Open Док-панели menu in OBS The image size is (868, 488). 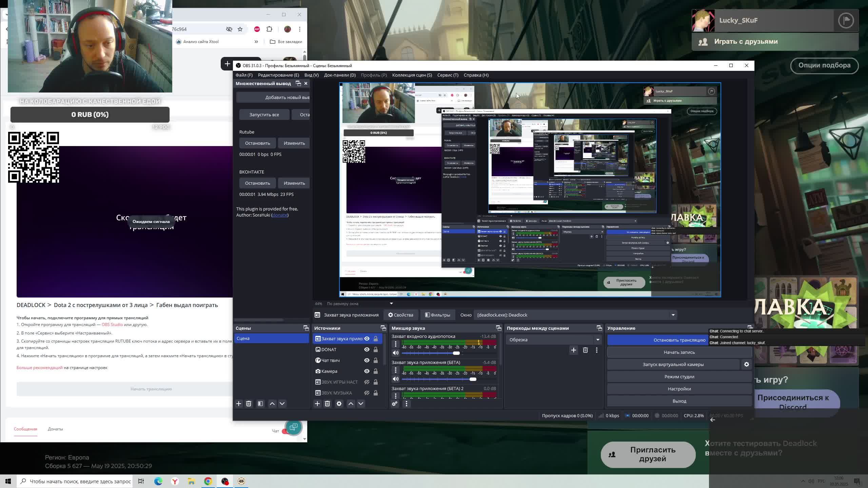coord(340,75)
